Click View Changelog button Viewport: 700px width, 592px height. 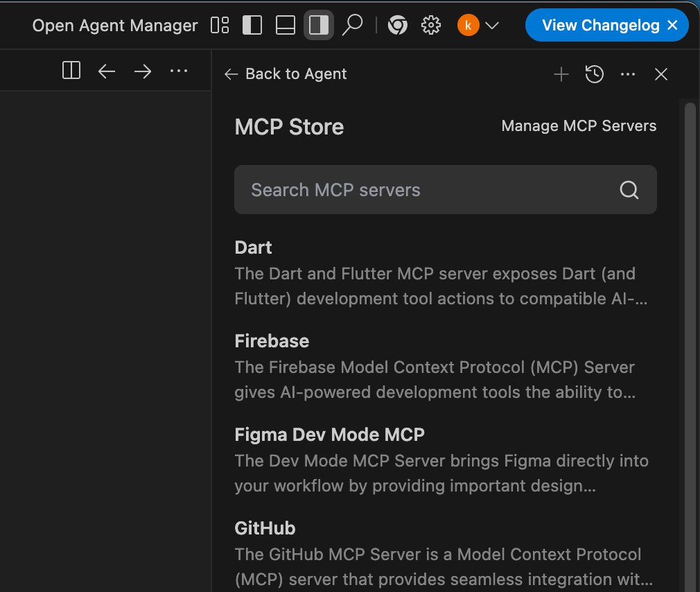[600, 26]
